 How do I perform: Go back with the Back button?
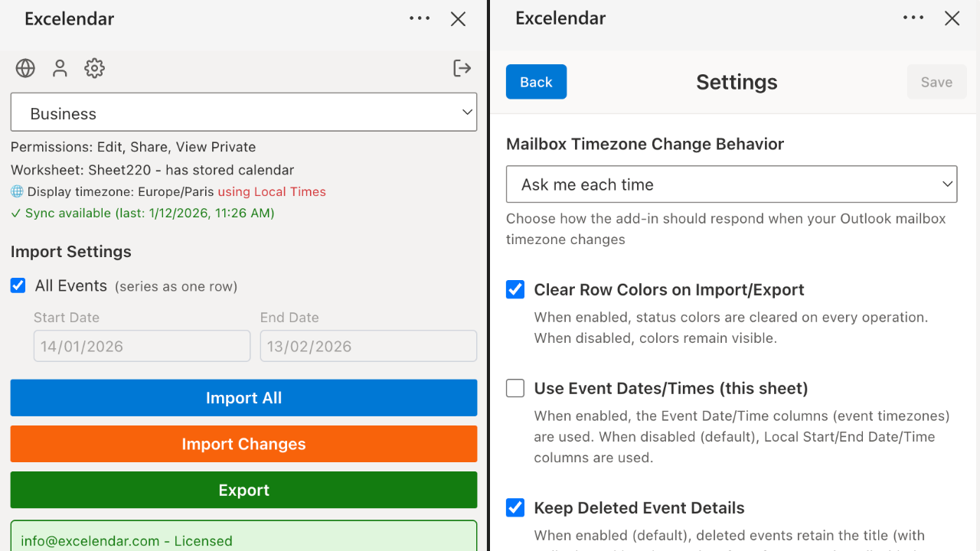tap(536, 81)
